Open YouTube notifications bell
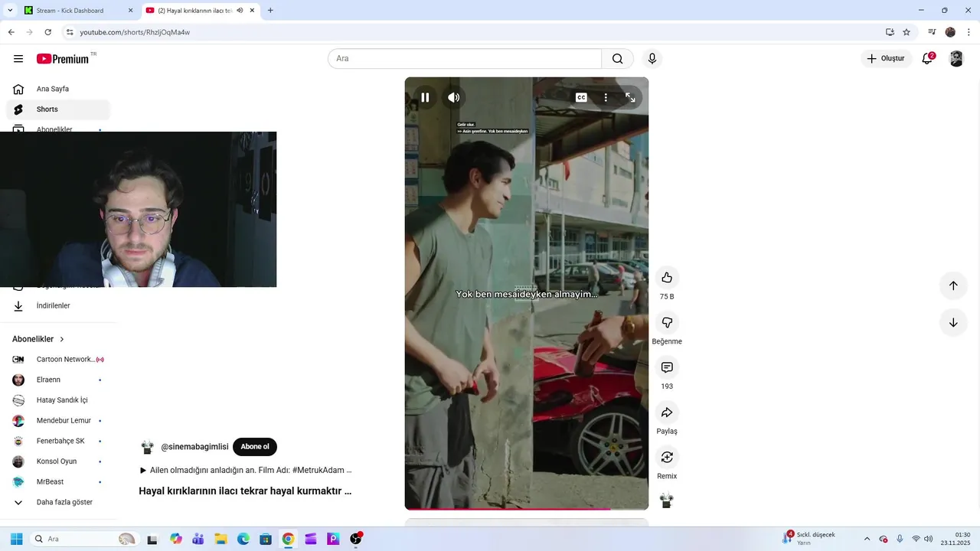Image resolution: width=980 pixels, height=551 pixels. (927, 59)
